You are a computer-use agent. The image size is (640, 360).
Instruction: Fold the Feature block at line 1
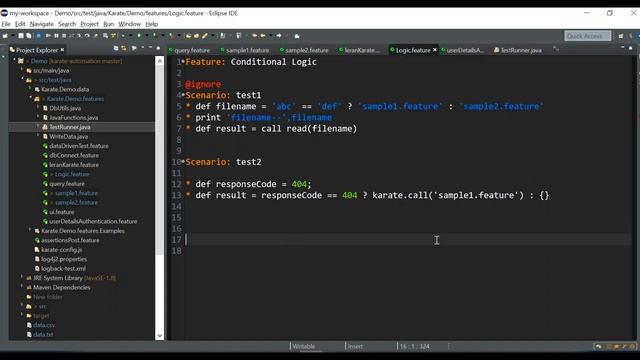pos(183,61)
